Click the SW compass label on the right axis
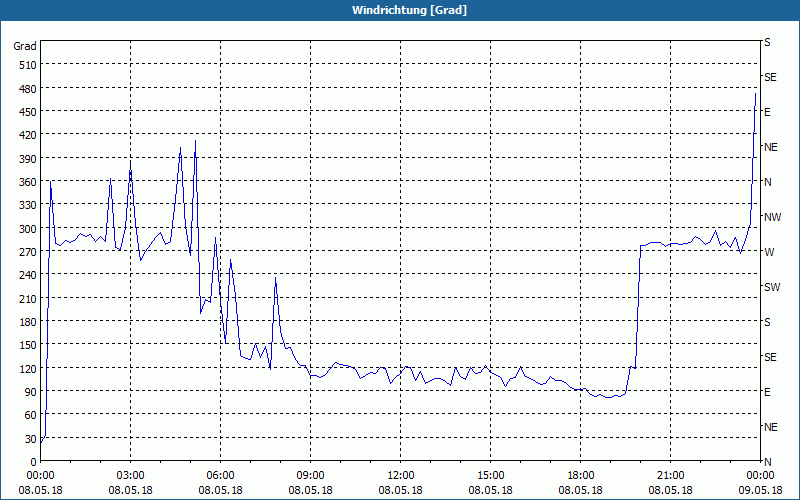The image size is (800, 500). (772, 287)
